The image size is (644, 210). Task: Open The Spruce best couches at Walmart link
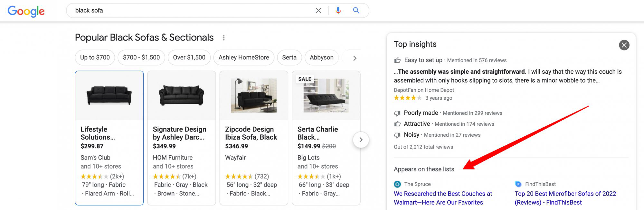pyautogui.click(x=443, y=198)
